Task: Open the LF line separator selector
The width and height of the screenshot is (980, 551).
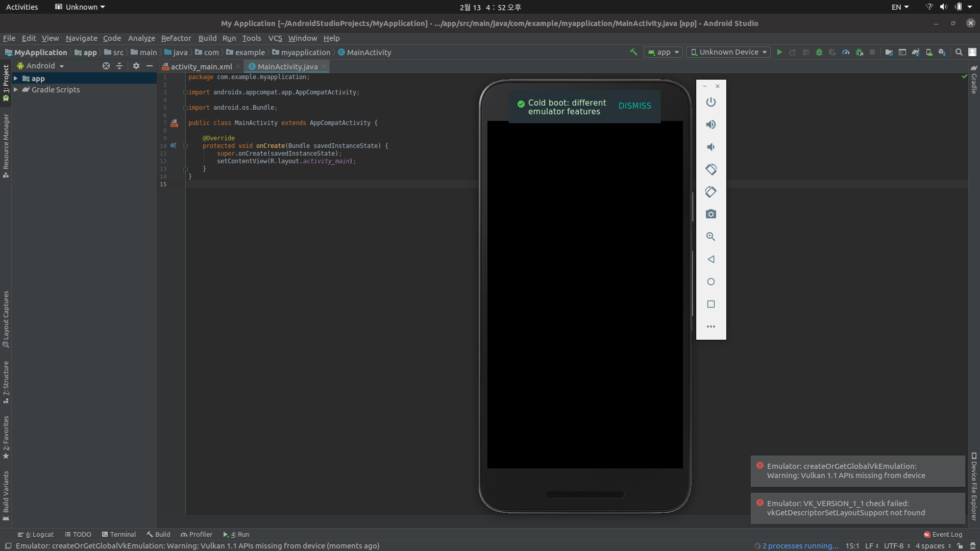Action: tap(871, 546)
